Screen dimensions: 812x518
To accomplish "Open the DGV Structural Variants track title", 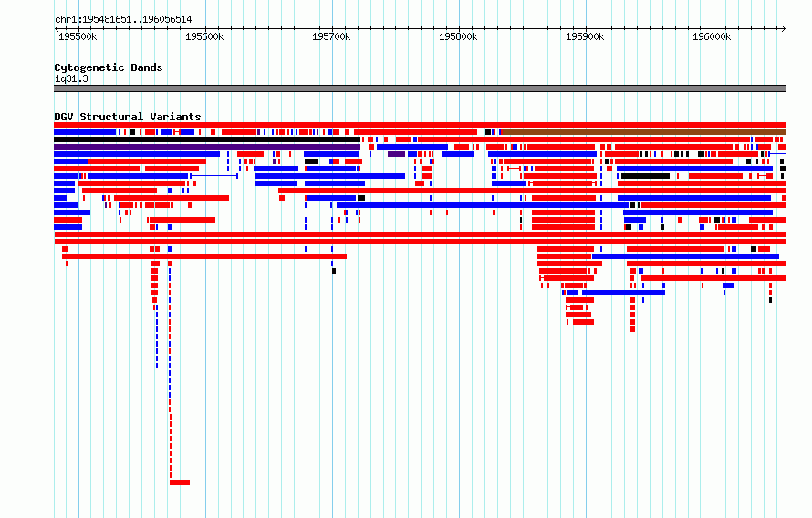I will click(128, 117).
